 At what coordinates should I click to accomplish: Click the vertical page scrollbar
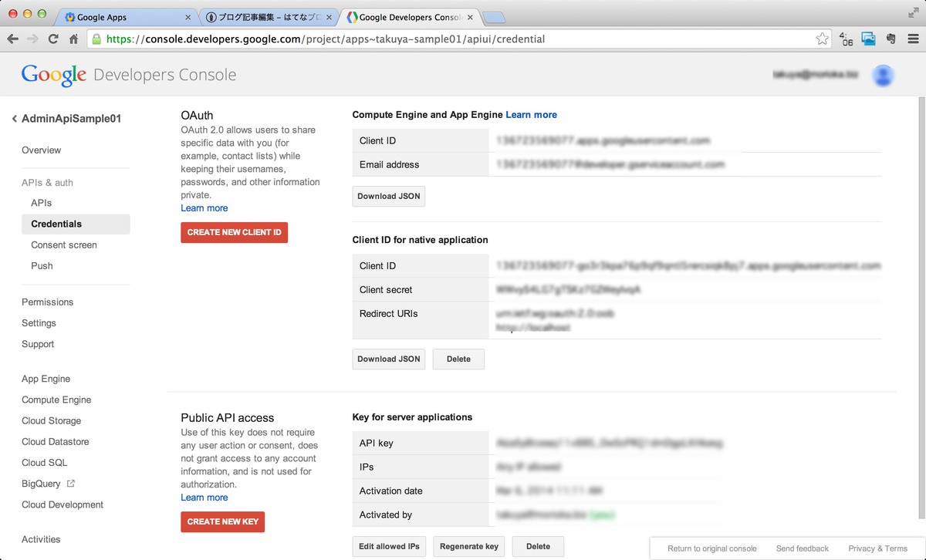coord(921,309)
